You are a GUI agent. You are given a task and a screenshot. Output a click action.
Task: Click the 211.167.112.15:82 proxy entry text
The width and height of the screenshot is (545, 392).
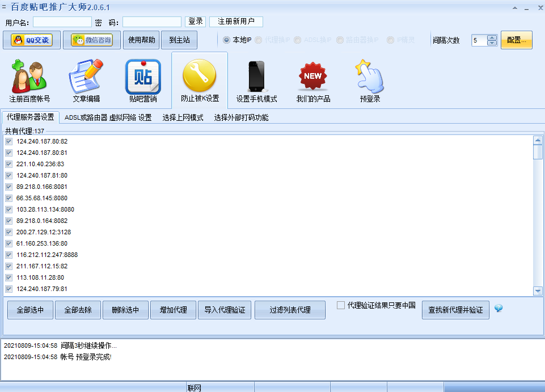click(42, 266)
